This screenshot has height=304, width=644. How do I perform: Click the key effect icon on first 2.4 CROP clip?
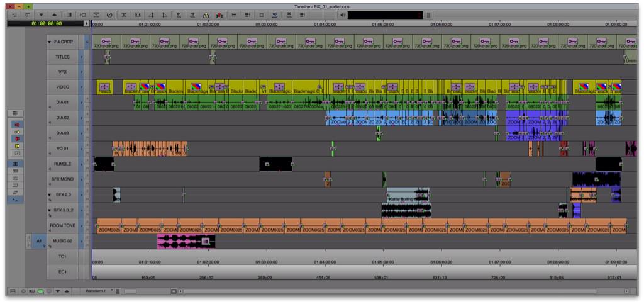(106, 41)
